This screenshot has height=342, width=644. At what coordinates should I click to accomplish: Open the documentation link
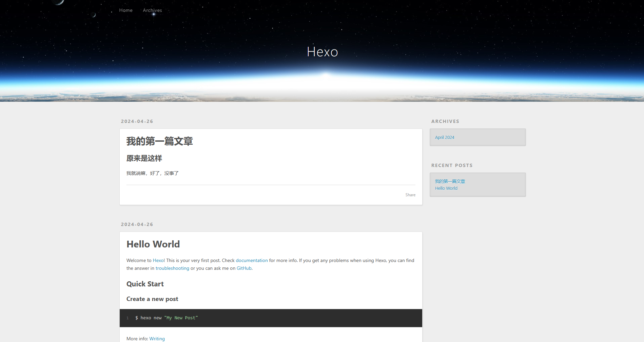[252, 260]
